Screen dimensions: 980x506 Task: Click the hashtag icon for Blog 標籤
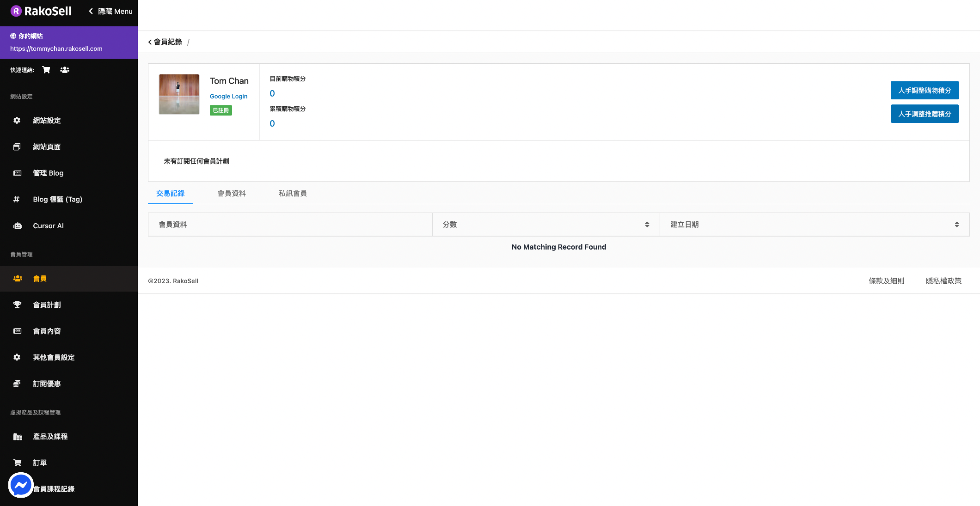(17, 200)
